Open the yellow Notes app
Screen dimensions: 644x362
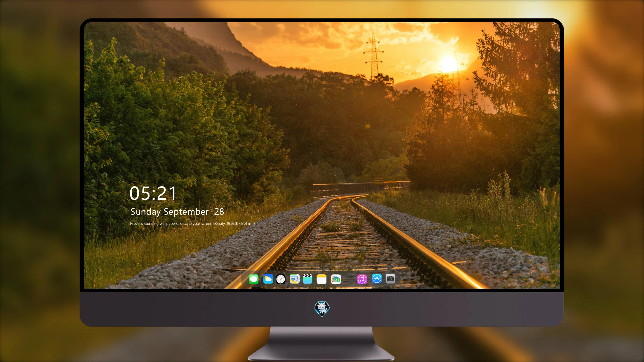(321, 279)
